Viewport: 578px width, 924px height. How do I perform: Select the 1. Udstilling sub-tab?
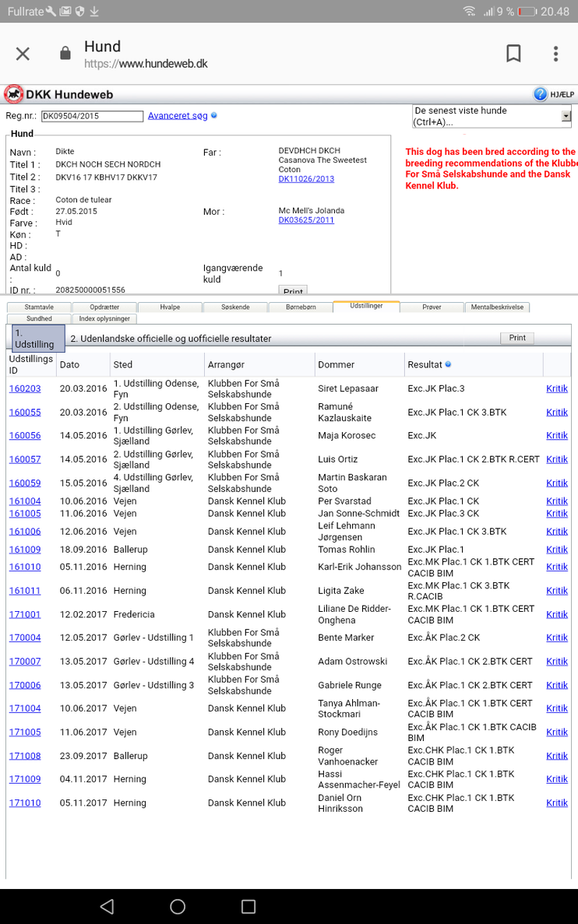coord(38,339)
